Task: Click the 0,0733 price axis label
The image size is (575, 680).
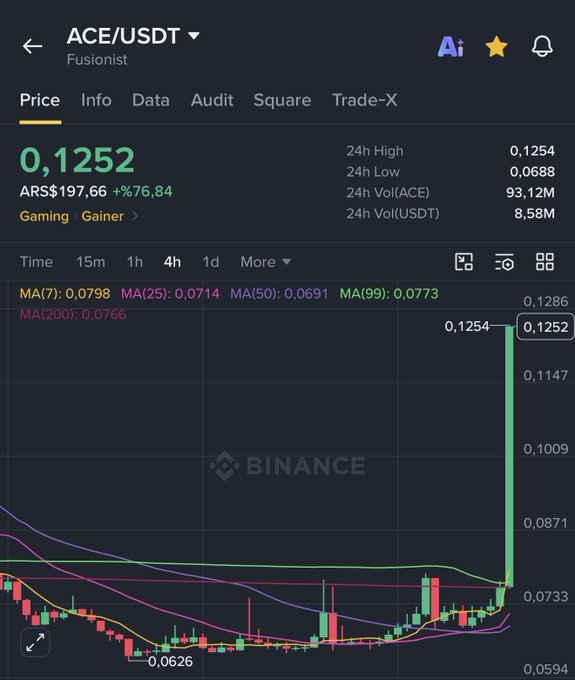Action: pos(546,597)
